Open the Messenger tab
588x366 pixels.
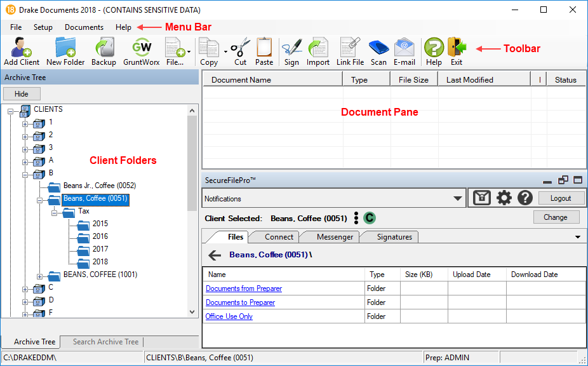tap(335, 237)
